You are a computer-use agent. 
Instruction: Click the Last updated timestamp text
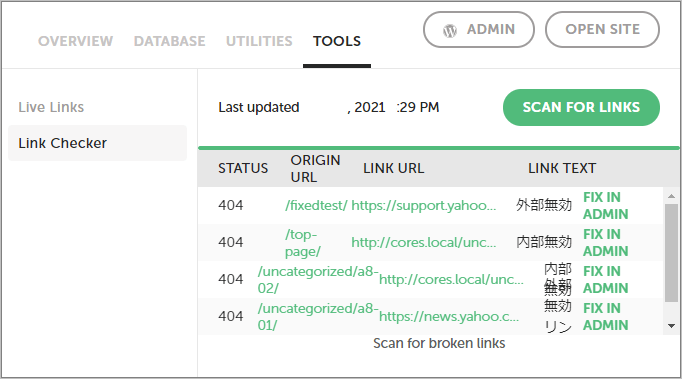329,107
